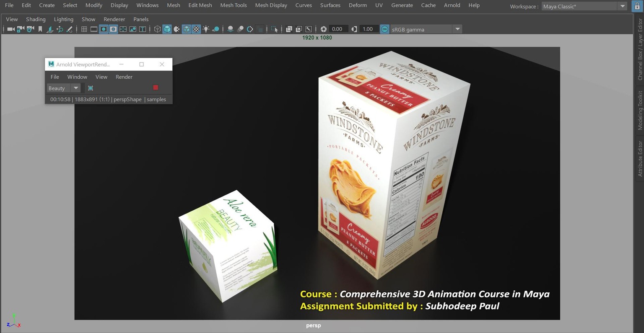644x333 pixels.
Task: Click the Isolate Select icon
Action: point(274,29)
